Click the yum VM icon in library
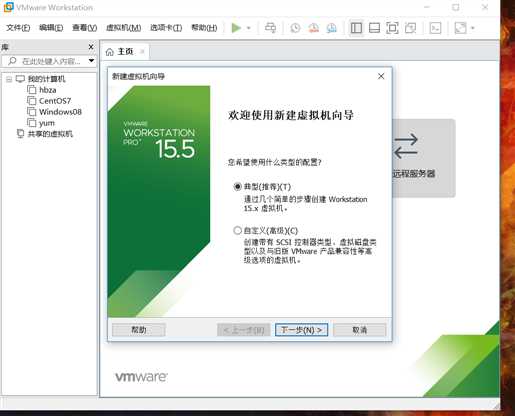The width and height of the screenshot is (515, 416). (x=32, y=123)
